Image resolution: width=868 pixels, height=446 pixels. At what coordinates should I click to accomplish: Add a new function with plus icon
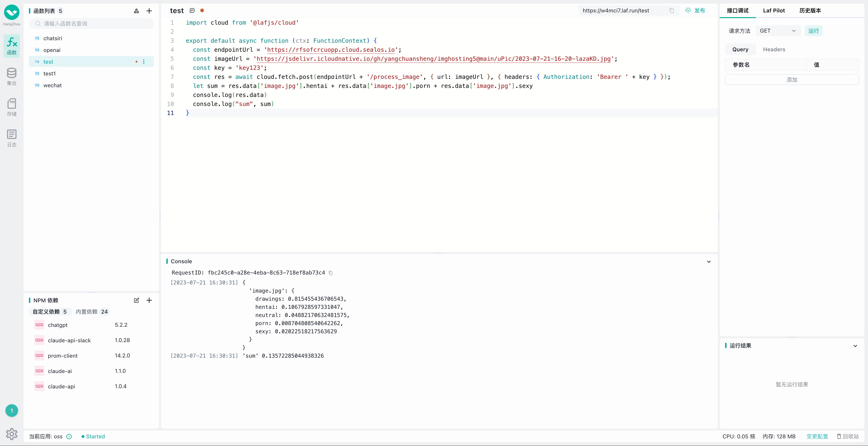click(x=149, y=11)
